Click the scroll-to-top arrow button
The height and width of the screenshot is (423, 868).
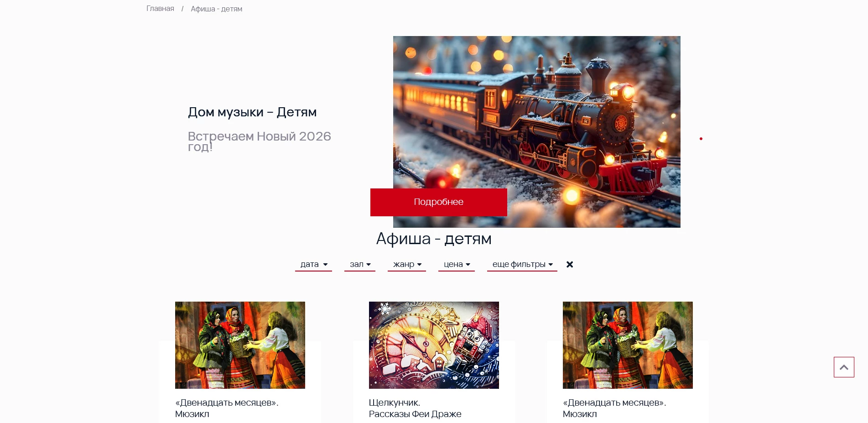[x=844, y=367]
